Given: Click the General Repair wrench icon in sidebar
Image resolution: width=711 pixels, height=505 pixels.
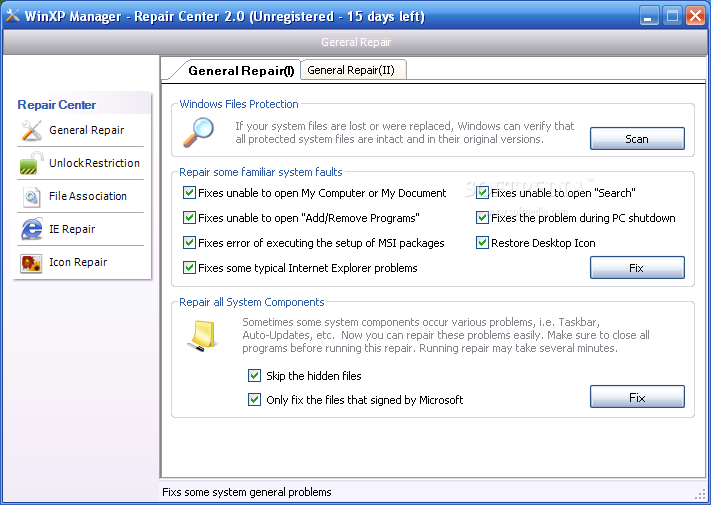Looking at the screenshot, I should [x=31, y=131].
